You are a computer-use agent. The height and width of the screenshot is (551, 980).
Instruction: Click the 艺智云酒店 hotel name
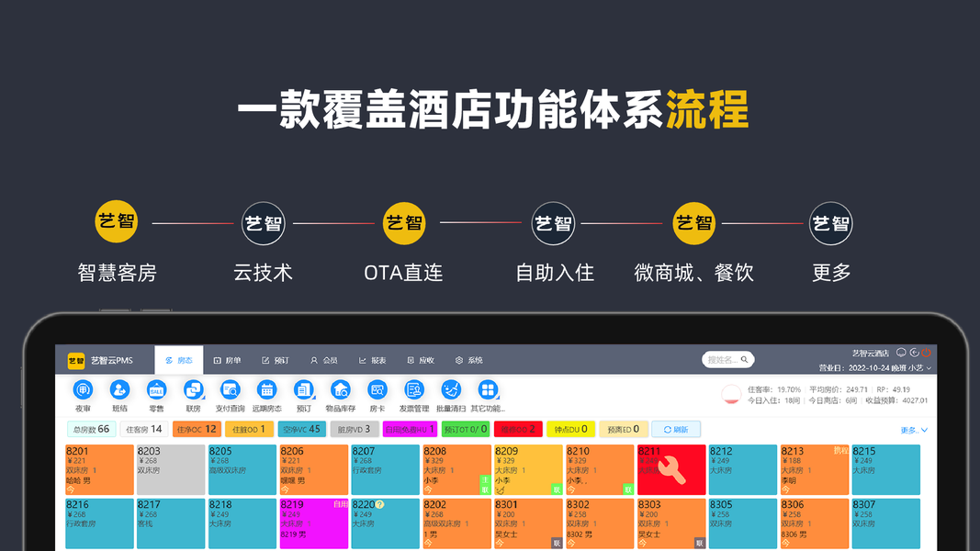870,353
